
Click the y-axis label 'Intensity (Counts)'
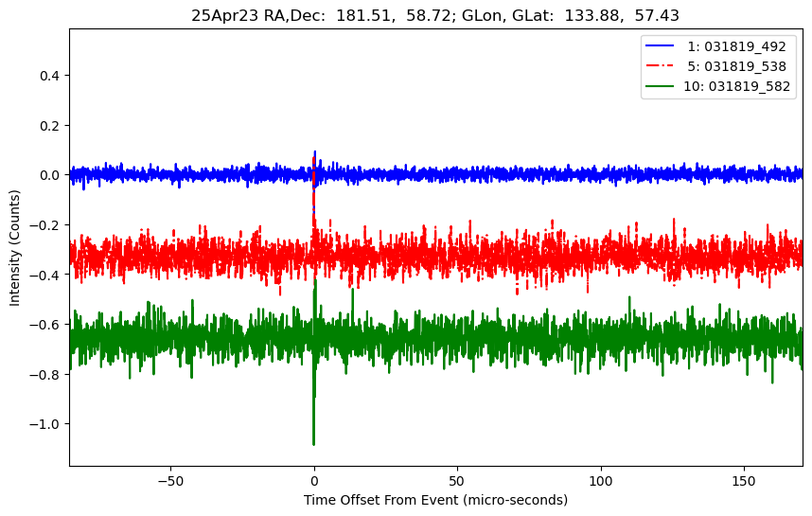pos(14,248)
